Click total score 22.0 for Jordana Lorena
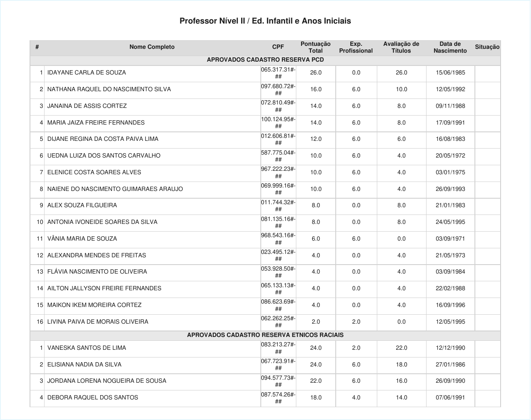Viewport: 531px width, 420px height. tap(316, 381)
